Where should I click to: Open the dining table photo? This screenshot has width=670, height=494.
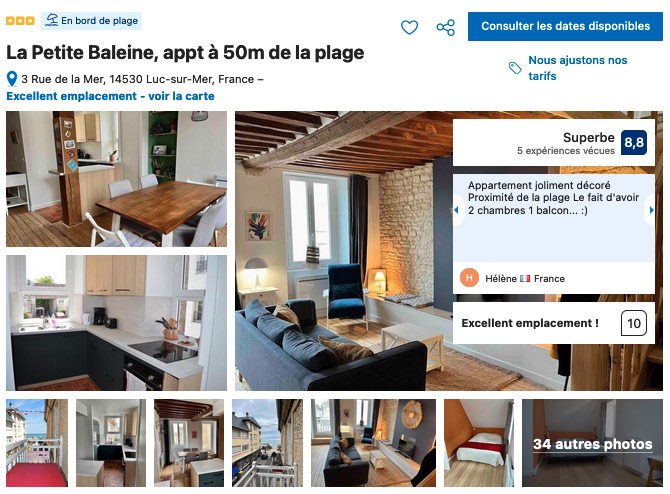(x=116, y=179)
